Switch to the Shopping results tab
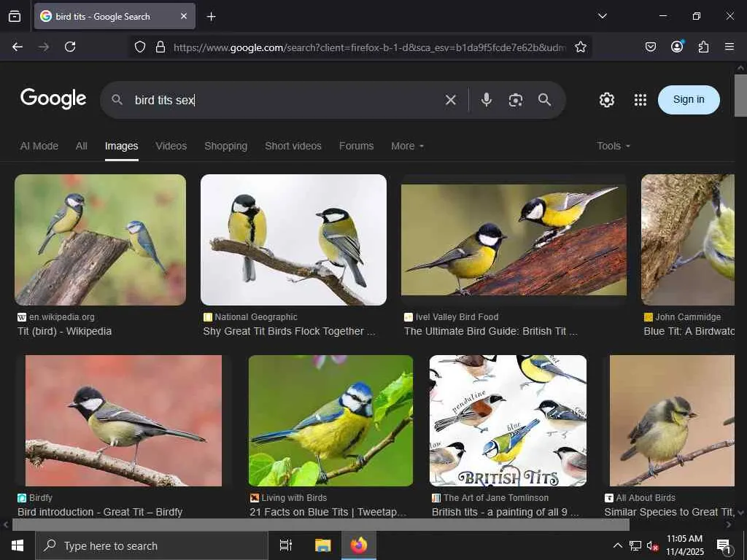Image resolution: width=747 pixels, height=560 pixels. click(225, 146)
